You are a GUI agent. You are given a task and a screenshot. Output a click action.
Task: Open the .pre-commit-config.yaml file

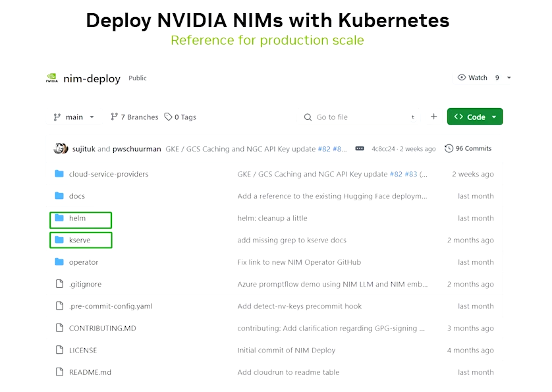click(111, 306)
